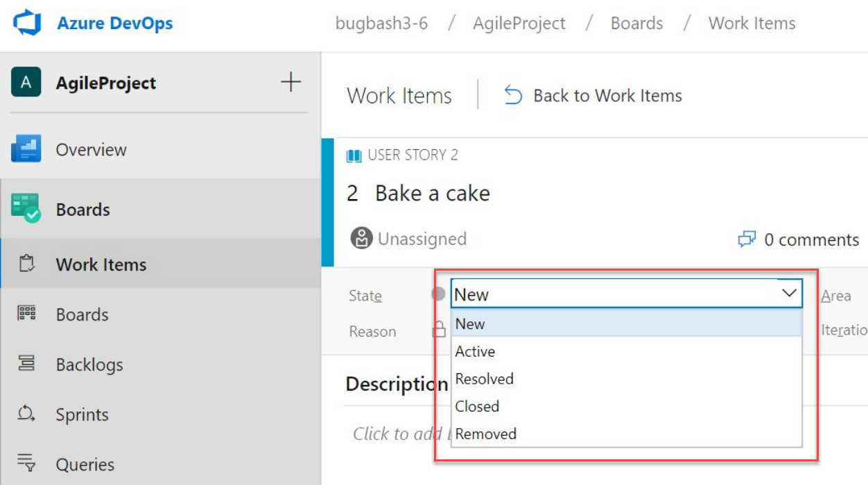The height and width of the screenshot is (485, 868).
Task: Click the Azure DevOps logo icon
Action: pyautogui.click(x=28, y=23)
